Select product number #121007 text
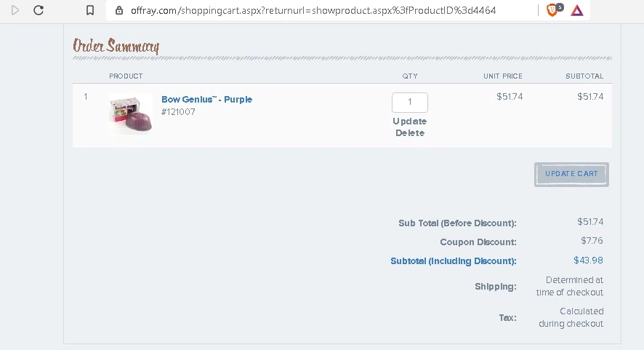The height and width of the screenshot is (350, 644). tap(178, 112)
